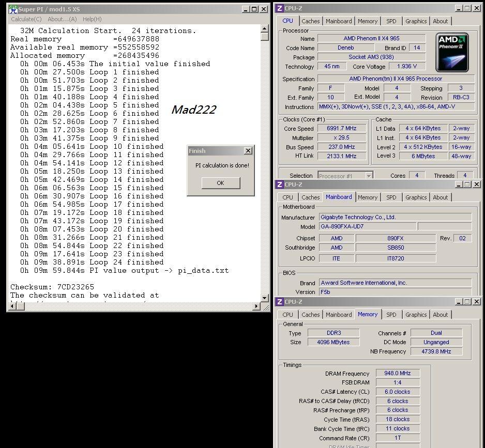The image size is (485, 448).
Task: Open the Calculate(C) menu in Super PI
Action: click(x=26, y=19)
